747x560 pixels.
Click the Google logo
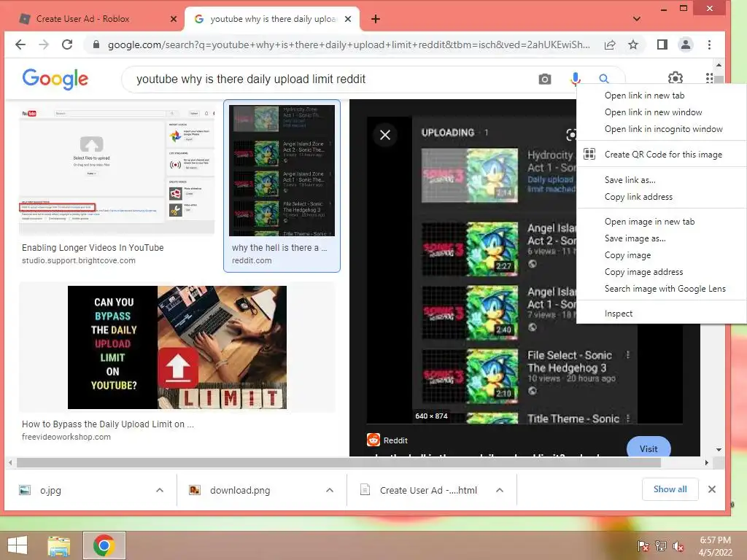coord(55,79)
